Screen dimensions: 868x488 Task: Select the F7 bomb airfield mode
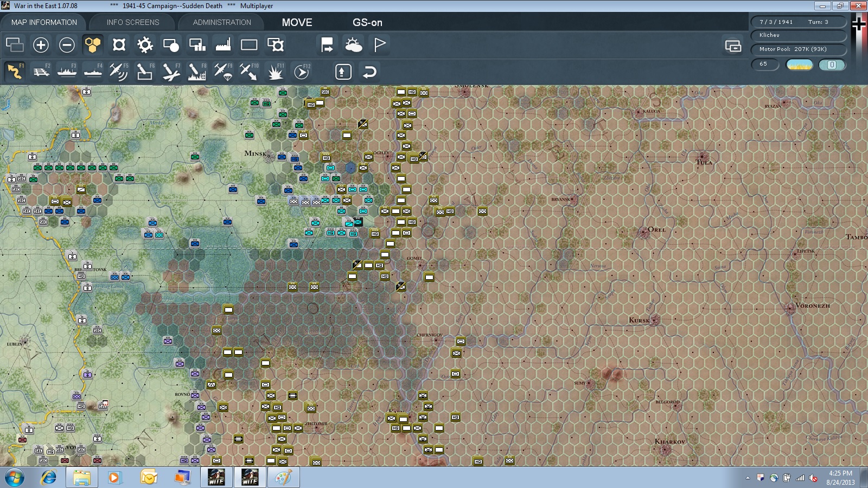point(171,72)
